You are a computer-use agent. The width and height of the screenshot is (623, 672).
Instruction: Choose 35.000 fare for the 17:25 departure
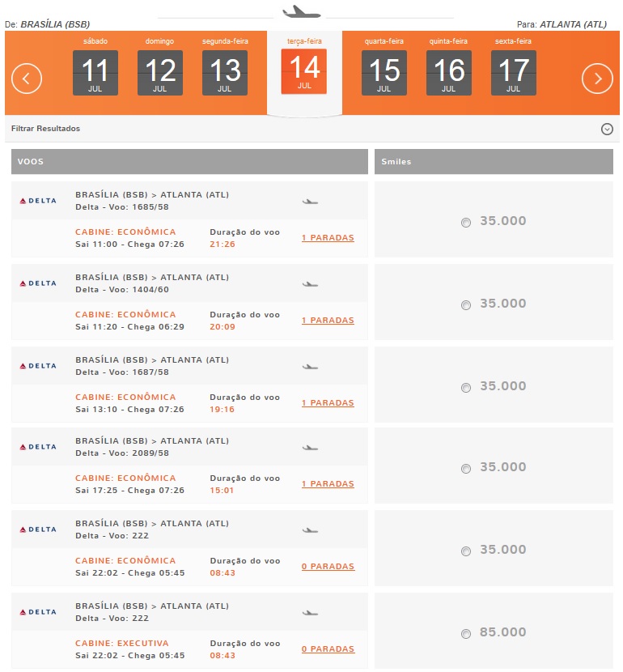pyautogui.click(x=466, y=469)
